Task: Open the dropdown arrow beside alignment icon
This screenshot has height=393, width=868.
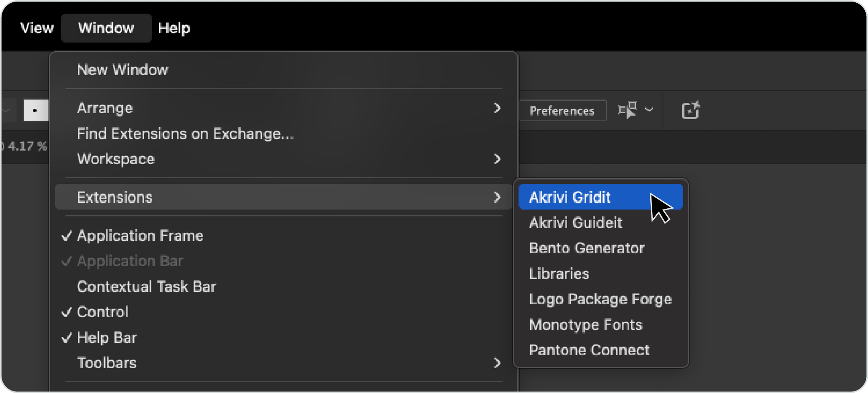Action: (649, 110)
